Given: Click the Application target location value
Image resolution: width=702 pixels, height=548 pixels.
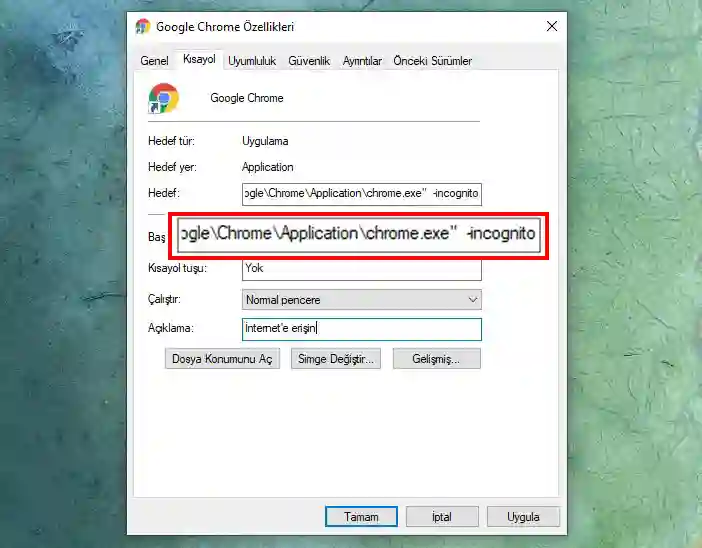Looking at the screenshot, I should 268,167.
